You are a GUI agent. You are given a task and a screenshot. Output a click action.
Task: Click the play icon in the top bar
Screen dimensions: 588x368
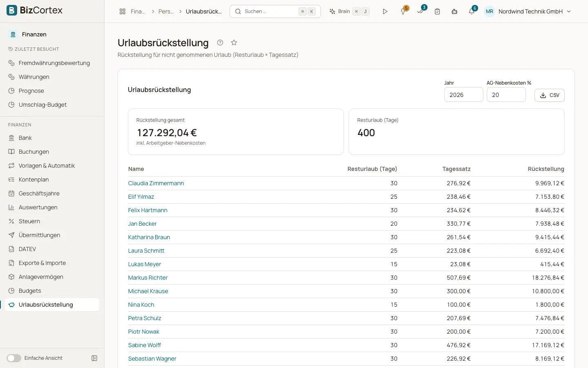[385, 11]
